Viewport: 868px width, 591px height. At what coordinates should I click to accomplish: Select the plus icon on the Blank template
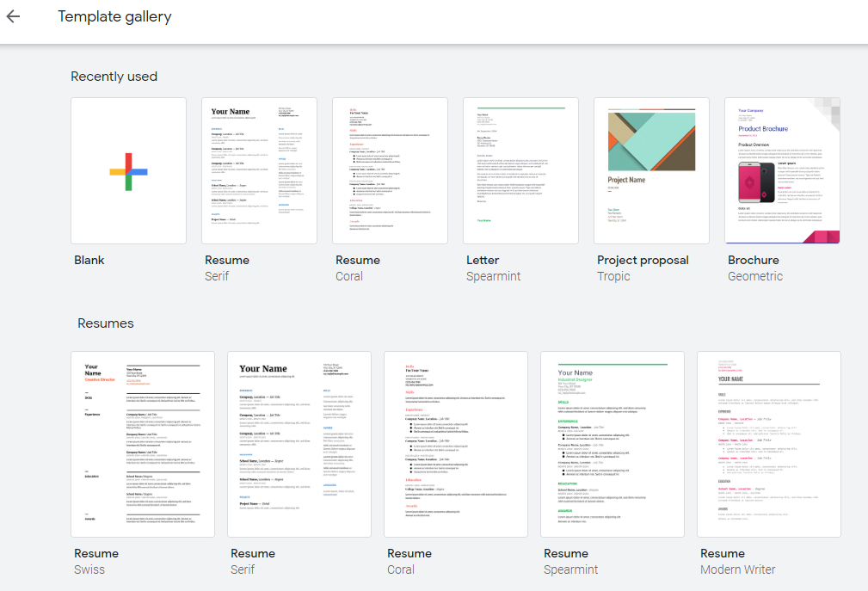(128, 171)
